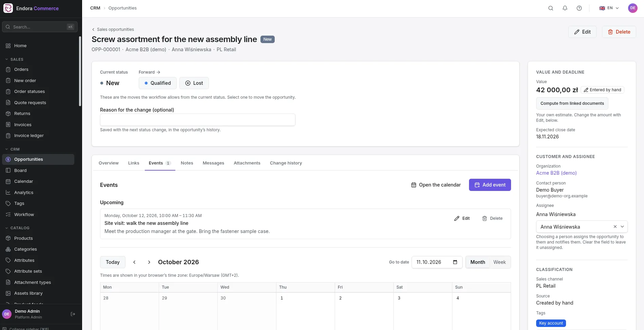Delete the opportunity via top button
This screenshot has width=644, height=330.
click(619, 32)
